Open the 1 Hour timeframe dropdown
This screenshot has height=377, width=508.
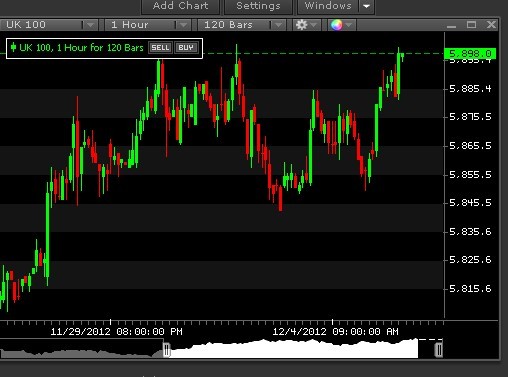[148, 25]
